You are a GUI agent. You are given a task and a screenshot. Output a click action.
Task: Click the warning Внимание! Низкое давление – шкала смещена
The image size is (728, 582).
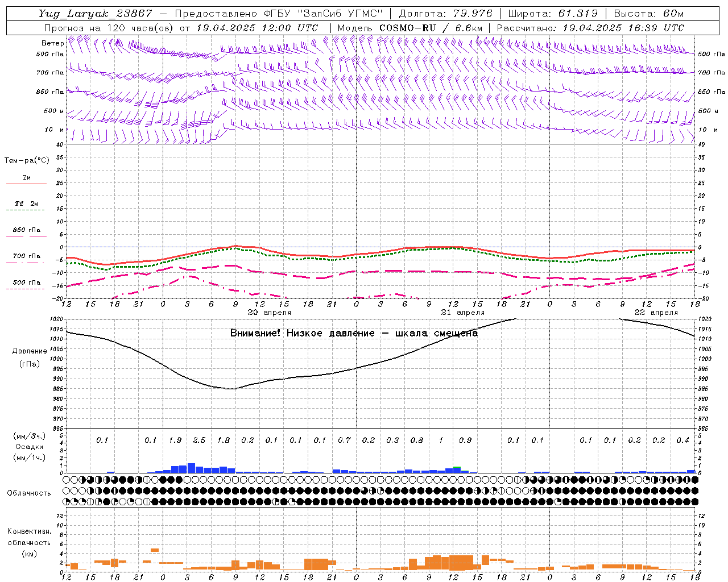[354, 333]
